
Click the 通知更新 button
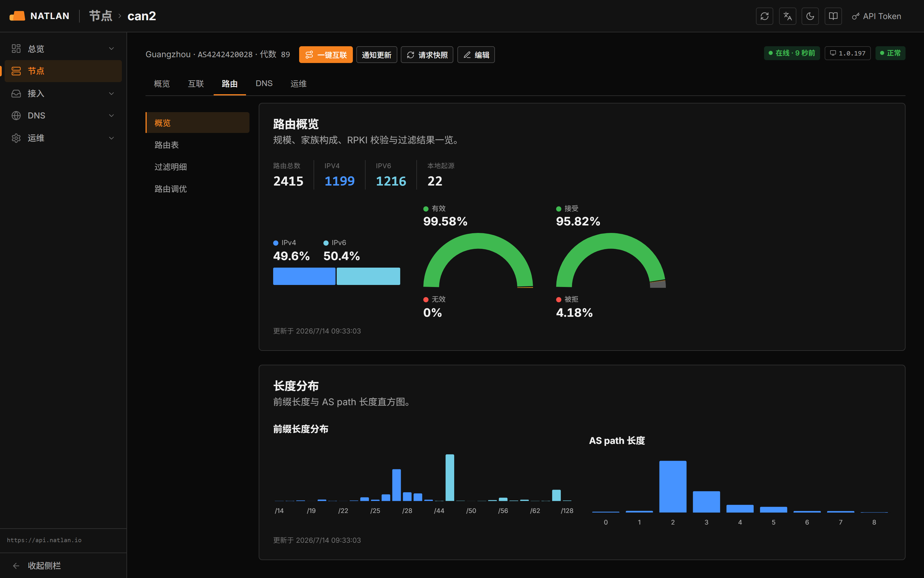[377, 55]
